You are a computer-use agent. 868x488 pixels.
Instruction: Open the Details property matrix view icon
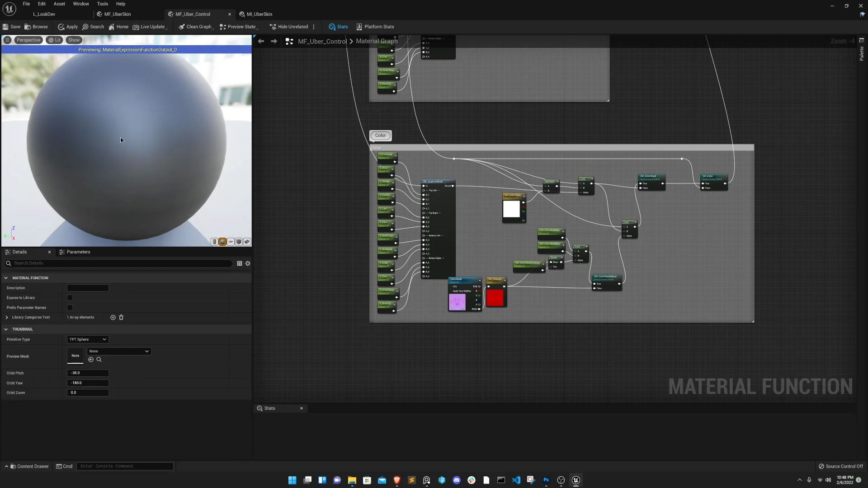click(240, 263)
